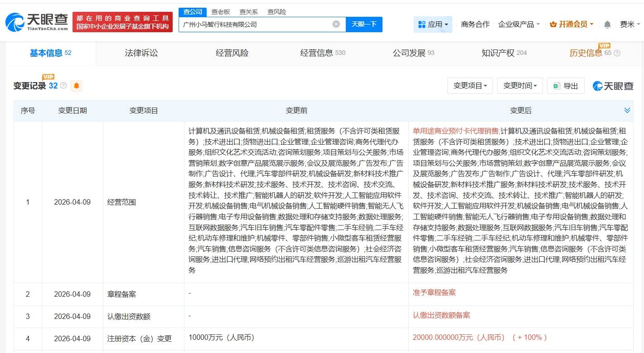
Task: Click the 天眼一下 search button
Action: click(x=364, y=25)
